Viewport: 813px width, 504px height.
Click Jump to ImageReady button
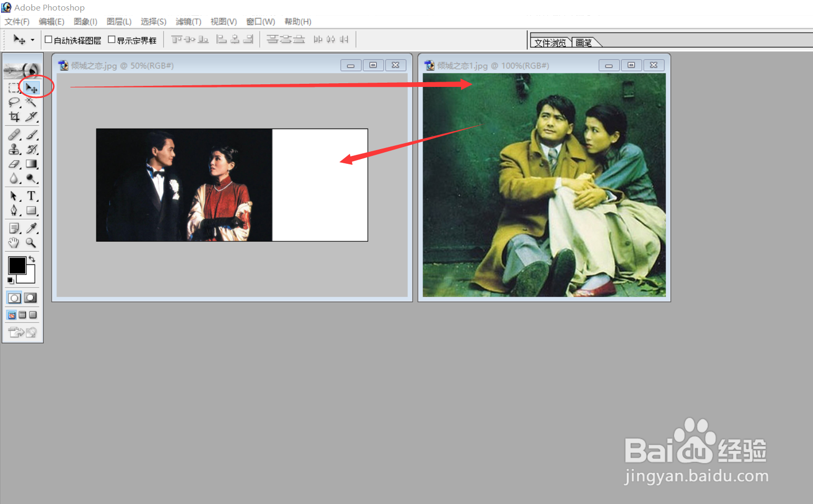23,332
